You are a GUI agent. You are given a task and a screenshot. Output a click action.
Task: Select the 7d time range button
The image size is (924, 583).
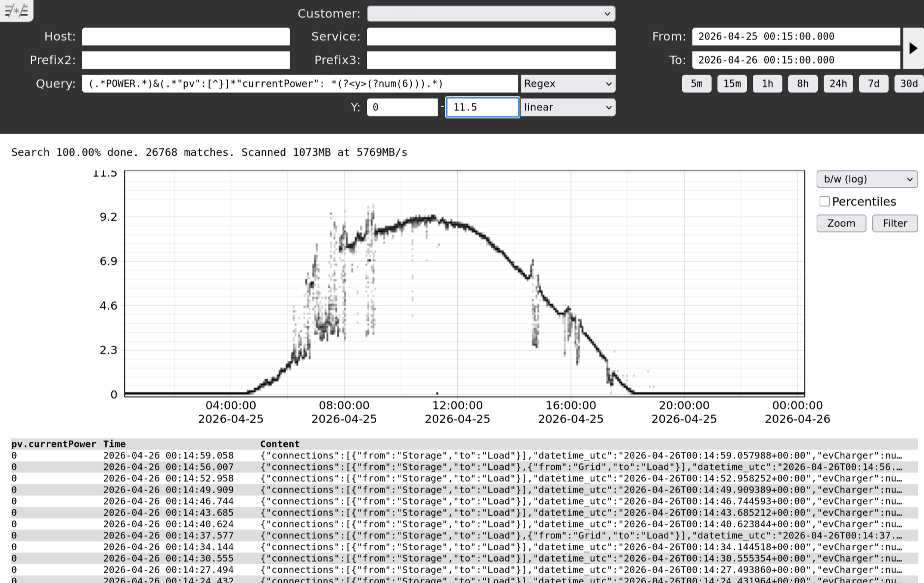pos(873,84)
